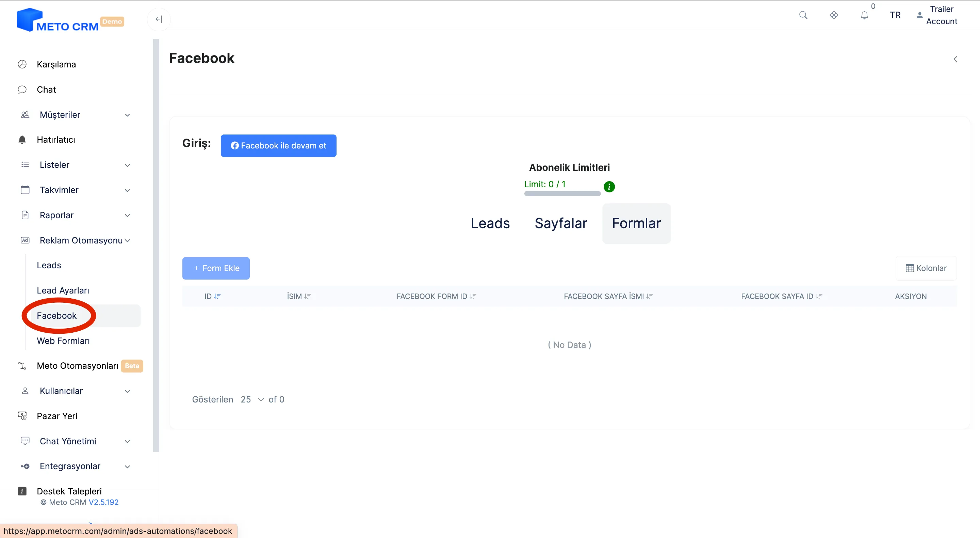Image resolution: width=980 pixels, height=538 pixels.
Task: Open Karşılama dashboard menu item
Action: click(x=56, y=64)
